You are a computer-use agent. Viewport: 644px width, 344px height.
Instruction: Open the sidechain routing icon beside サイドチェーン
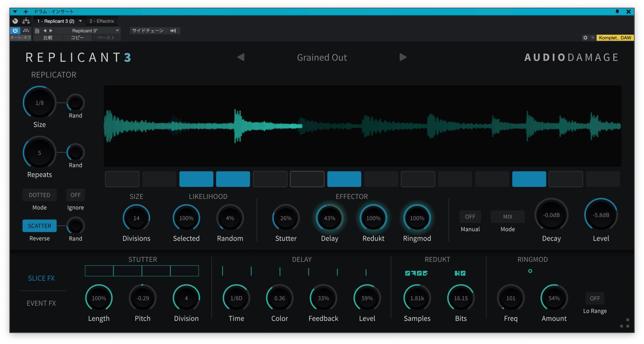pos(173,30)
